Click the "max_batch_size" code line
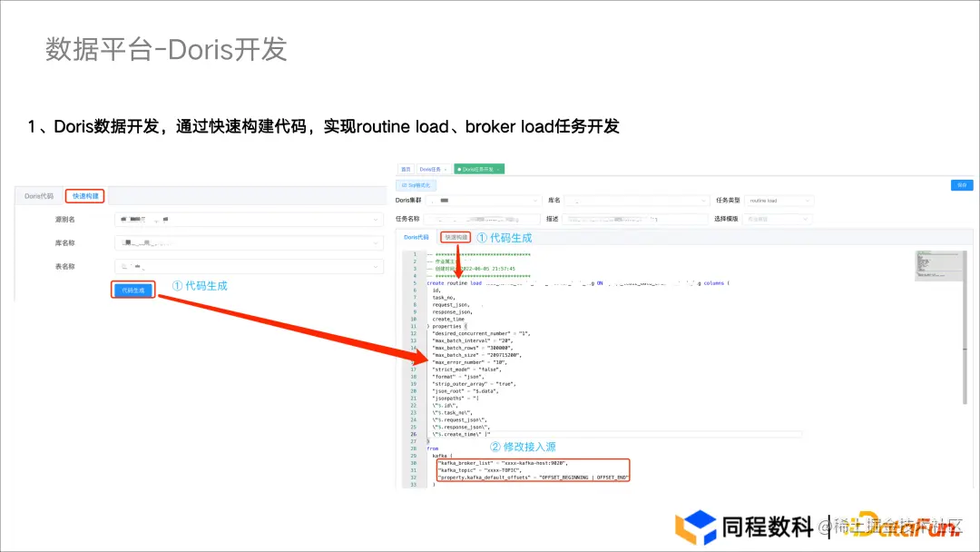980x552 pixels. (x=476, y=355)
